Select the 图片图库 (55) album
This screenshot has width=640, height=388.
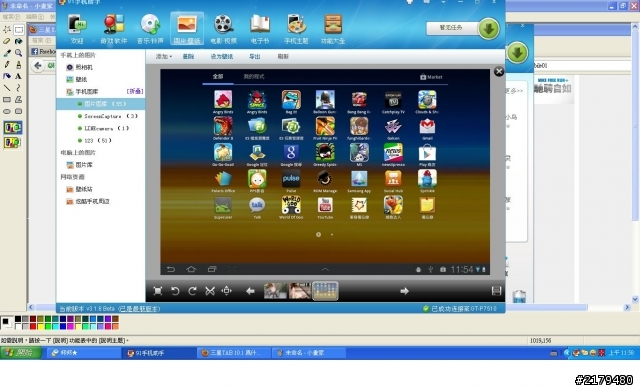(x=100, y=104)
